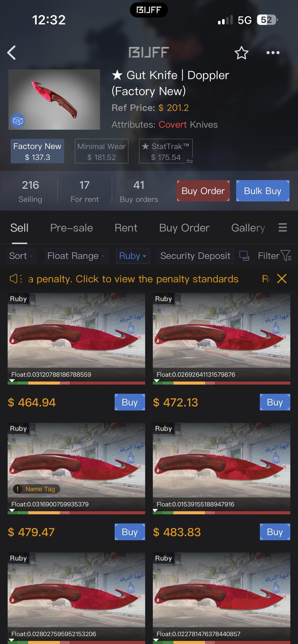This screenshot has height=644, width=298.
Task: Open the three-dot more options menu
Action: 273,53
